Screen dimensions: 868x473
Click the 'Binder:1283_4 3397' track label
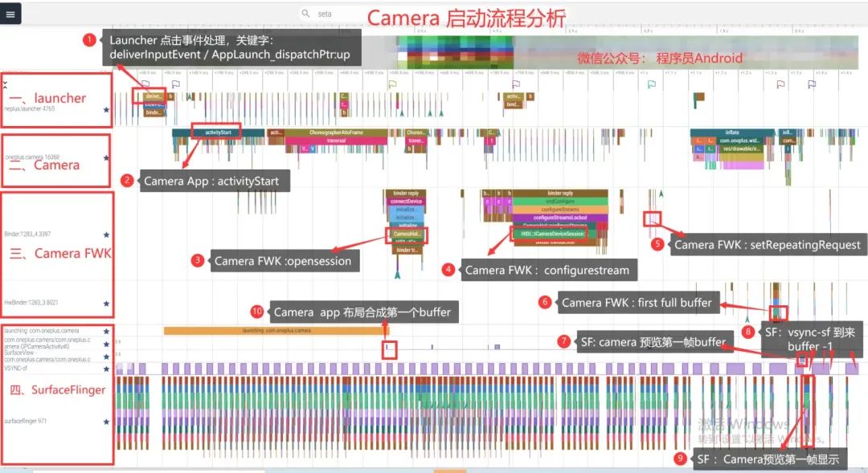27,234
